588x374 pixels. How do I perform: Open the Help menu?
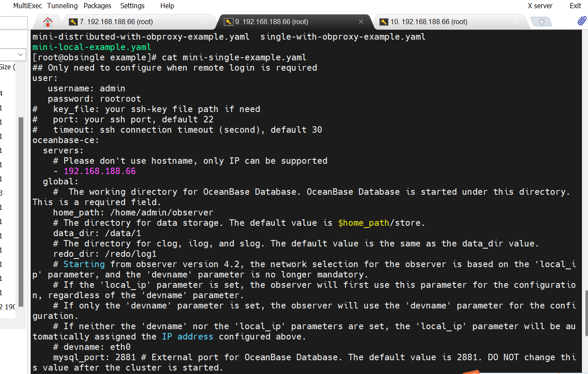coord(167,6)
